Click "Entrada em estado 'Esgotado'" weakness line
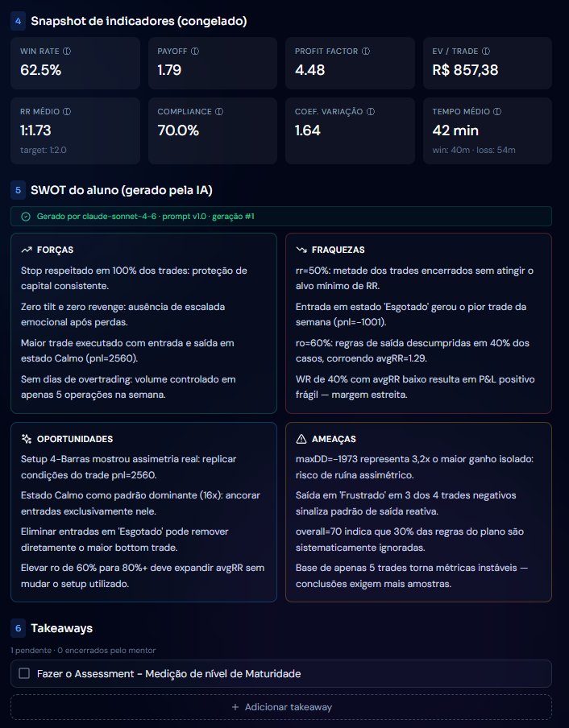The width and height of the screenshot is (569, 728). (x=411, y=314)
